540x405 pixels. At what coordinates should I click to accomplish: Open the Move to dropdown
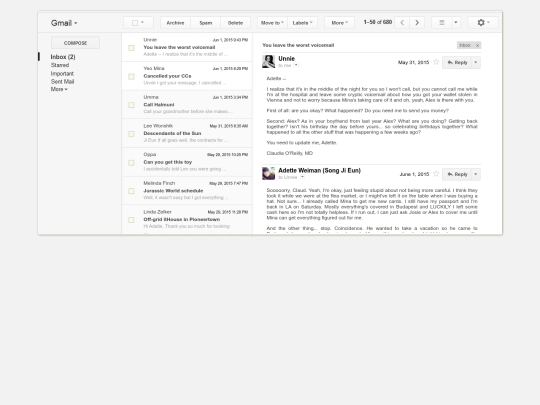tap(272, 23)
